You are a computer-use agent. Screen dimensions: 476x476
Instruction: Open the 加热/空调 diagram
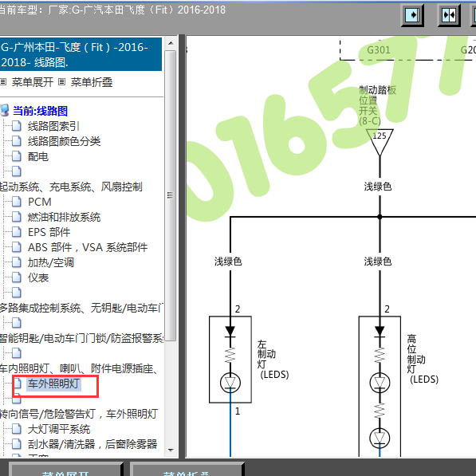tap(51, 262)
